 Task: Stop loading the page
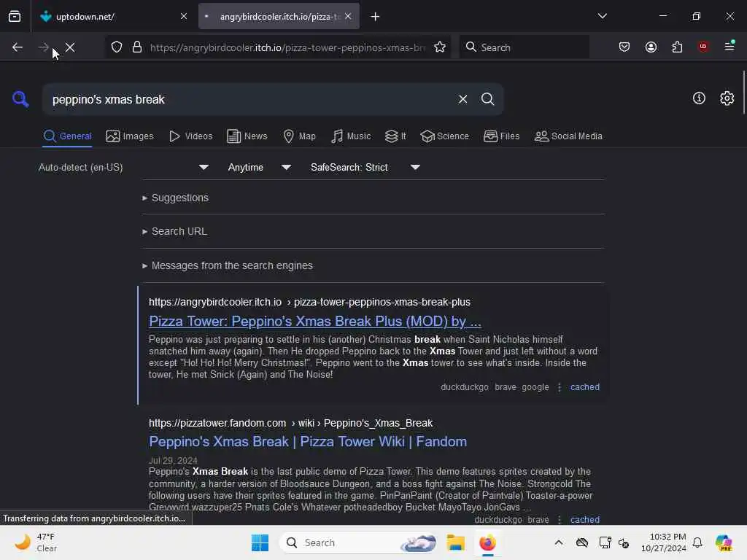(x=70, y=47)
